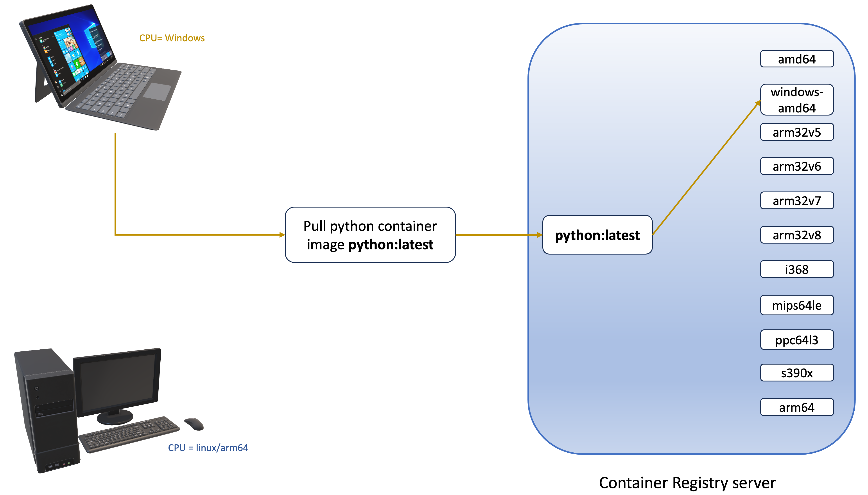Select the arm32v6 architecture box
This screenshot has width=868, height=495.
pos(797,166)
